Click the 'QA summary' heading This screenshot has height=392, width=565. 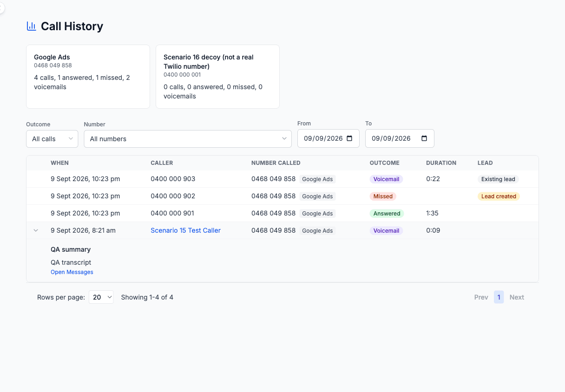pyautogui.click(x=71, y=249)
